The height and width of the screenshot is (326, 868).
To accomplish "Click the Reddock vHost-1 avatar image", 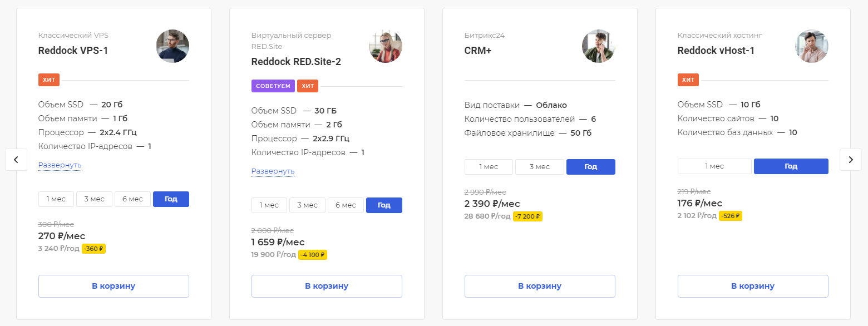I will point(812,46).
